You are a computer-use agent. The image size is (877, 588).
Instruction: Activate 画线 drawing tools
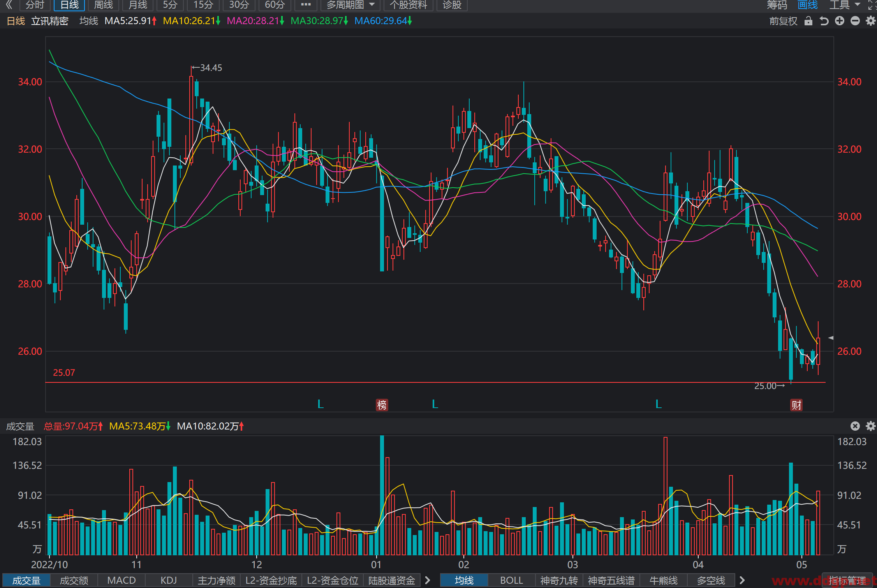[x=808, y=5]
